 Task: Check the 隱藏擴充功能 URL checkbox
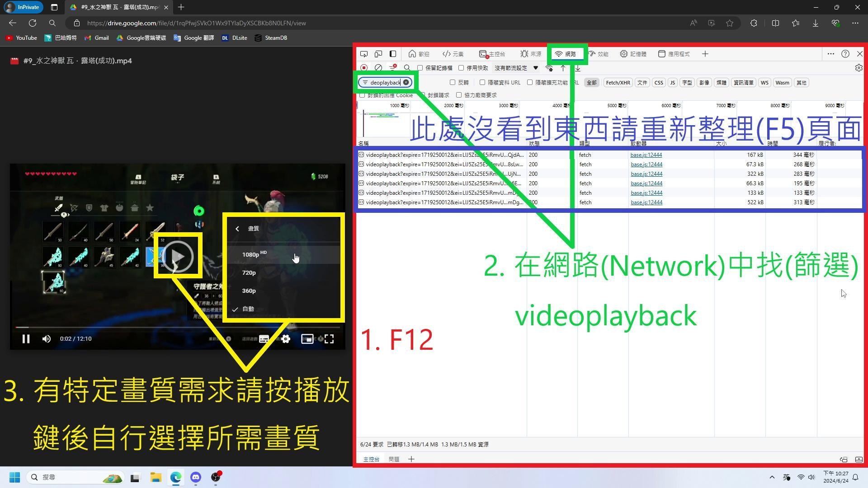530,82
